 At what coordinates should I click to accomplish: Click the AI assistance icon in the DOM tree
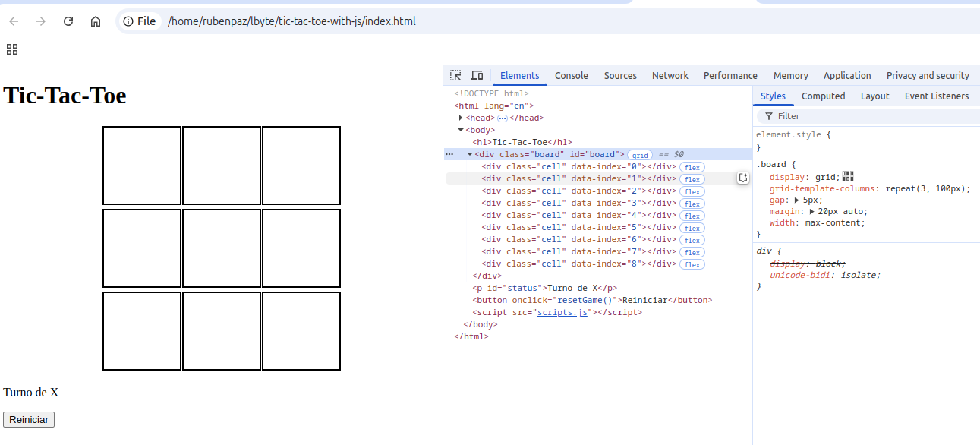click(743, 178)
